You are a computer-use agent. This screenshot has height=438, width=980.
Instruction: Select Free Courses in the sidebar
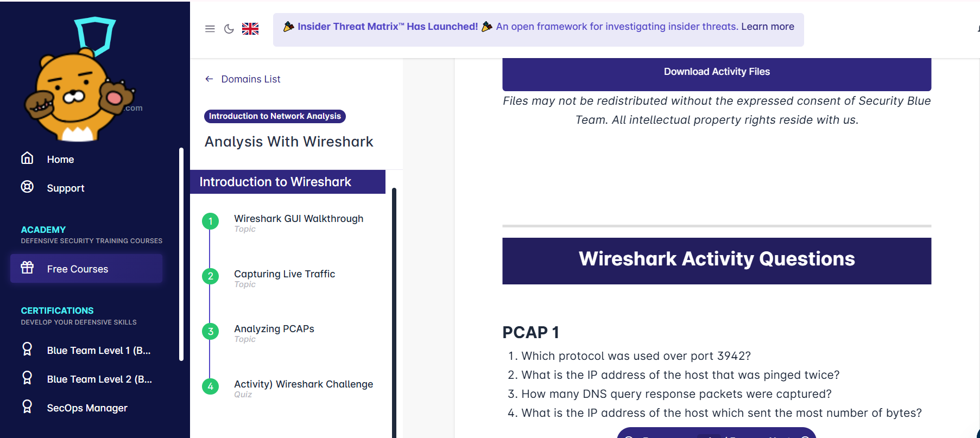pos(86,269)
